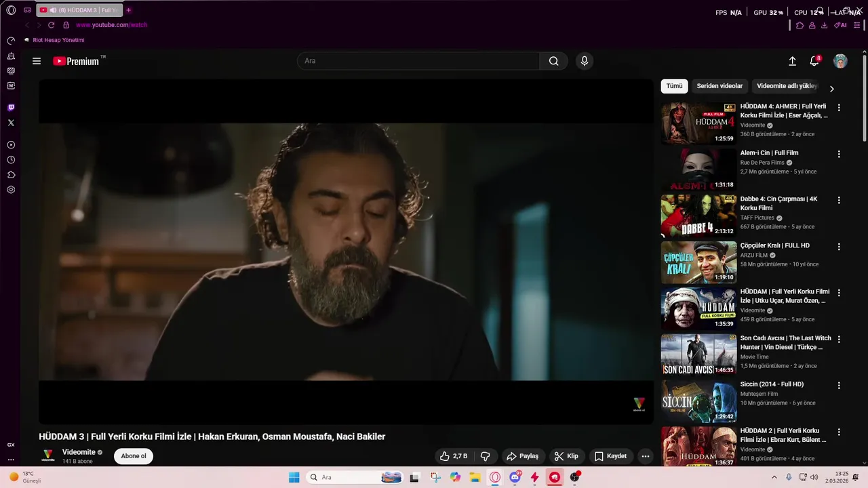Image resolution: width=868 pixels, height=488 pixels.
Task: Open X (Twitter) panel in sidebar
Action: point(11,123)
